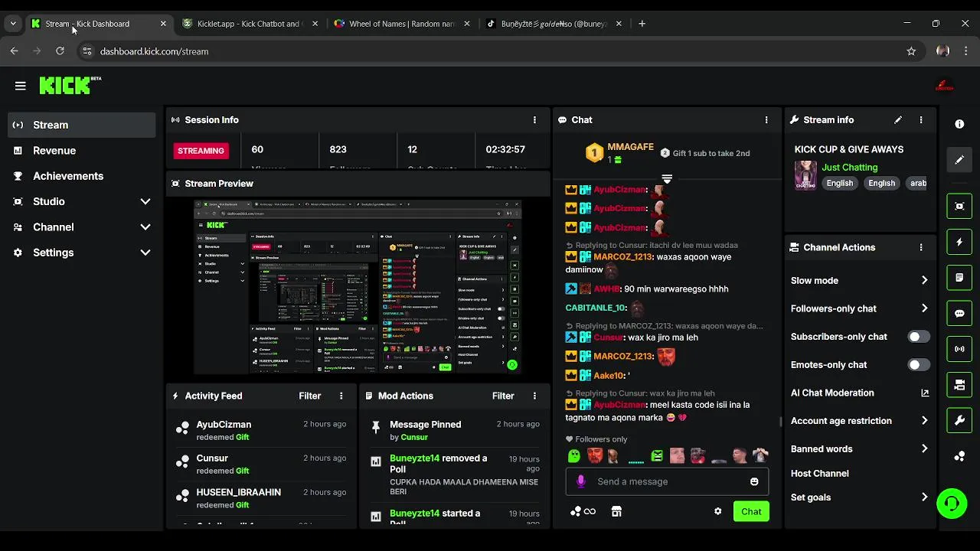
Task: Open the emoji picker in message box
Action: (754, 481)
